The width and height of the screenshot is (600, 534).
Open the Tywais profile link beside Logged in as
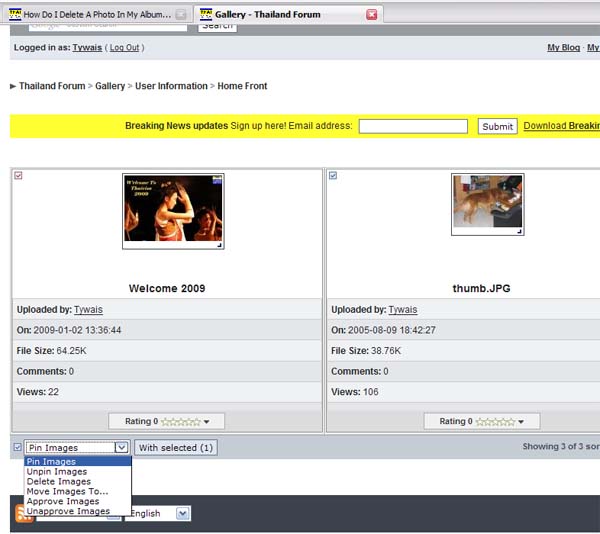(x=87, y=48)
